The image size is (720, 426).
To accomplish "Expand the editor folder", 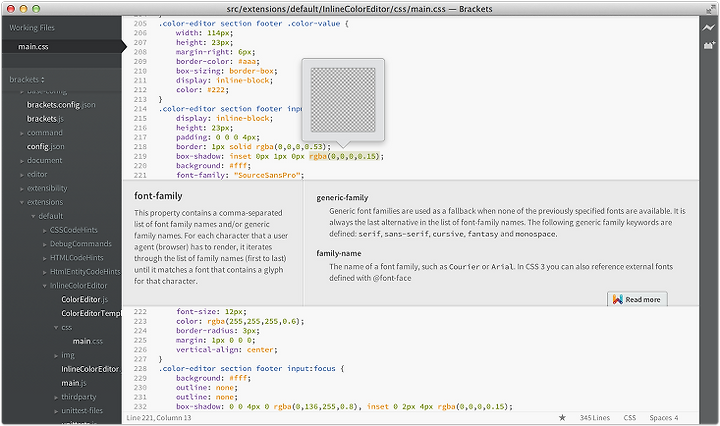I will click(22, 175).
